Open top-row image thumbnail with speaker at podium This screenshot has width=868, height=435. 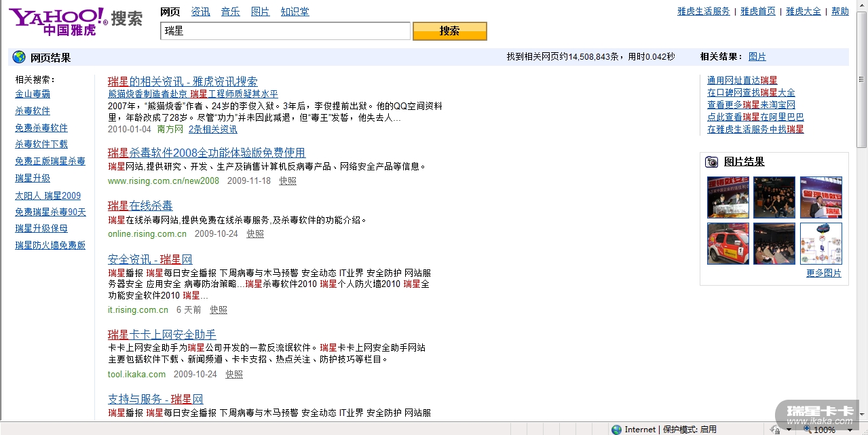(x=821, y=197)
